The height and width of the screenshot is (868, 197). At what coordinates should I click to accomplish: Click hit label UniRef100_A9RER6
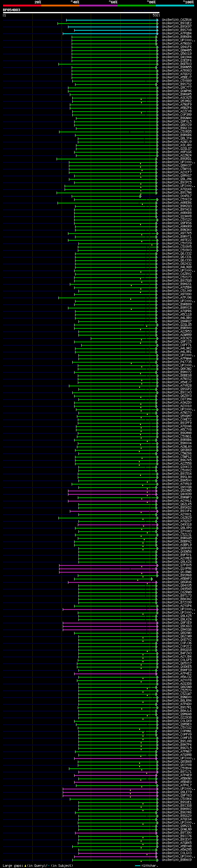pos(177,203)
